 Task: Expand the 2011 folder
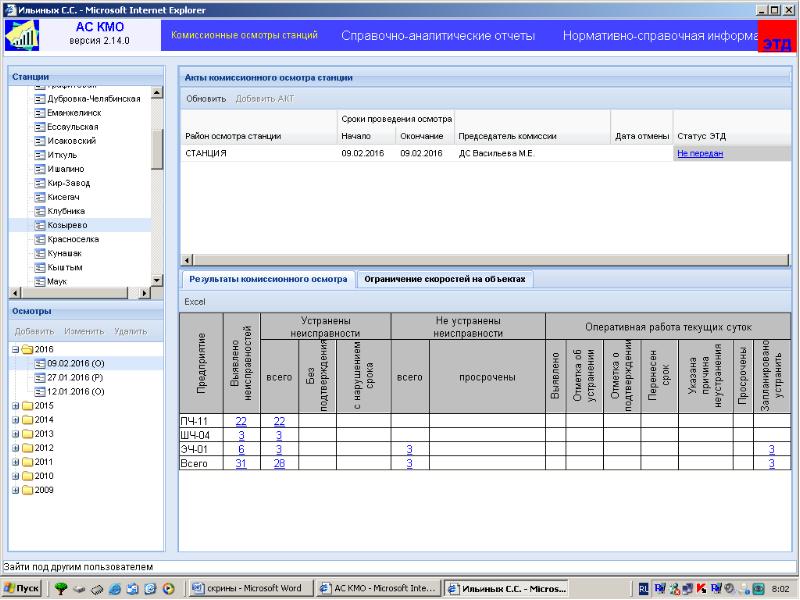click(x=15, y=462)
